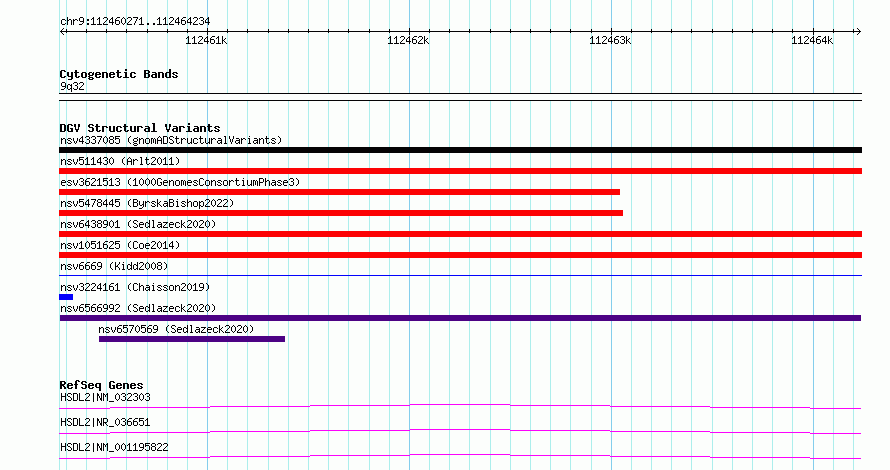The width and height of the screenshot is (890, 470).
Task: Open gene HSDL2|NR_036651 label
Action: click(x=105, y=422)
